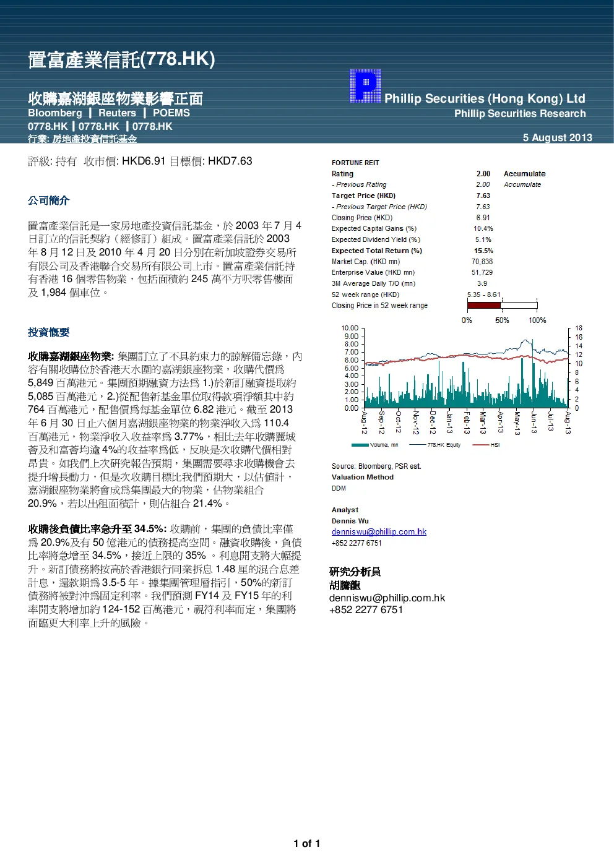Click the 公司簡介 section heading
The width and height of the screenshot is (614, 868).
(48, 200)
